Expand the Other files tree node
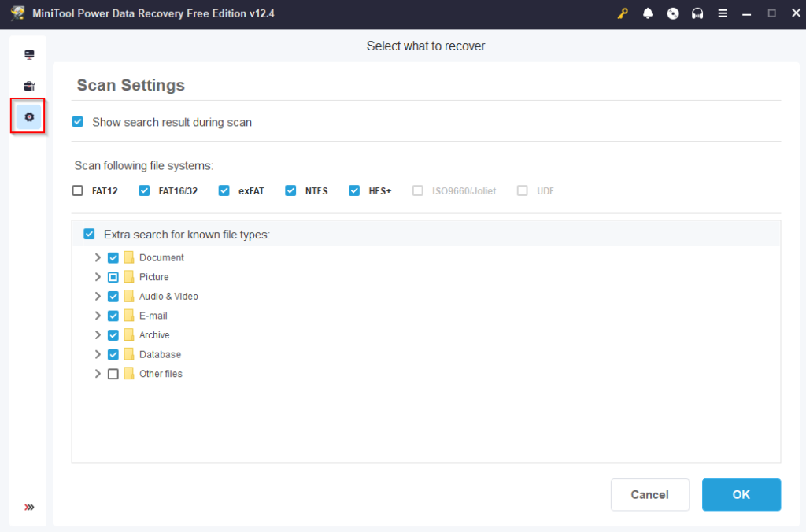This screenshot has height=532, width=806. click(x=98, y=374)
